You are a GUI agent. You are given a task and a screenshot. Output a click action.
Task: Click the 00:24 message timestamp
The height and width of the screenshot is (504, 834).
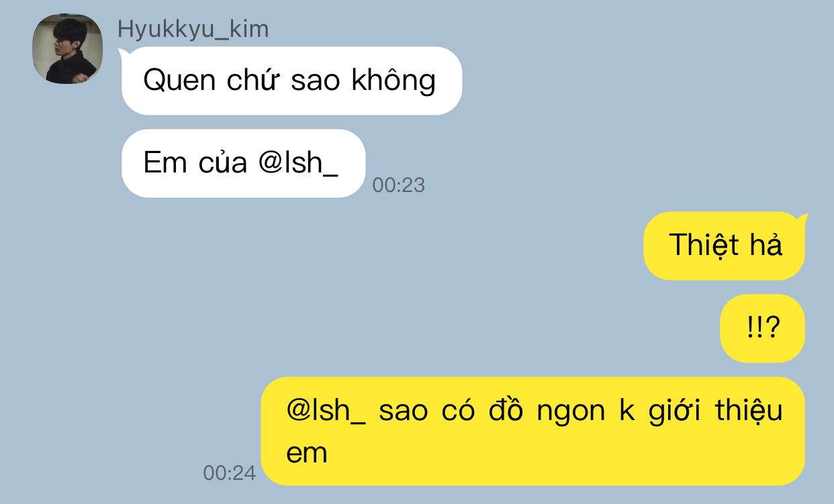[x=230, y=473]
